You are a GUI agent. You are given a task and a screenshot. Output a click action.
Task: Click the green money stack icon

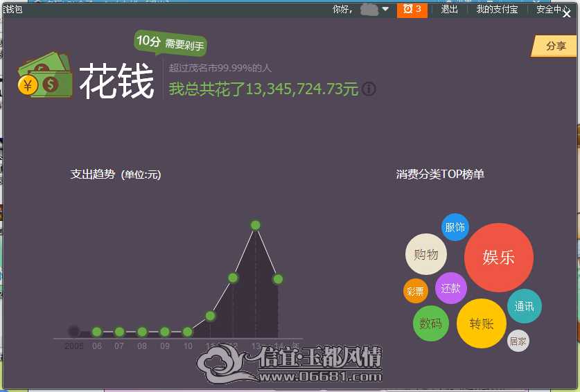(45, 75)
